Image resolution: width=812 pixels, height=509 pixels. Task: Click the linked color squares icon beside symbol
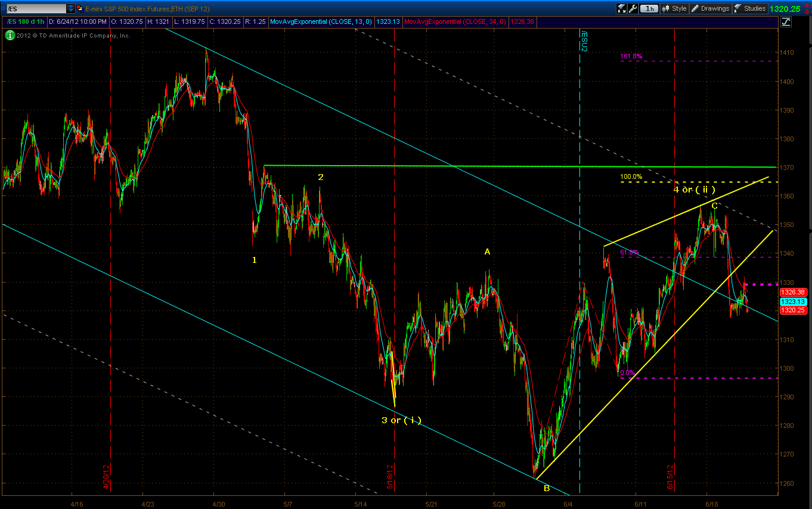tap(80, 8)
